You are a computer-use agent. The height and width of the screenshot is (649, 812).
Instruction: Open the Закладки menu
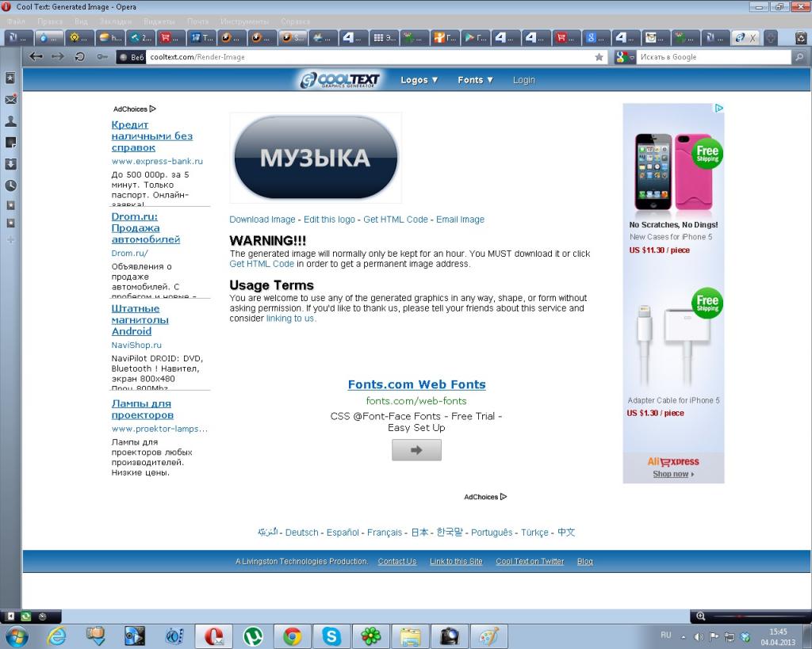point(115,21)
